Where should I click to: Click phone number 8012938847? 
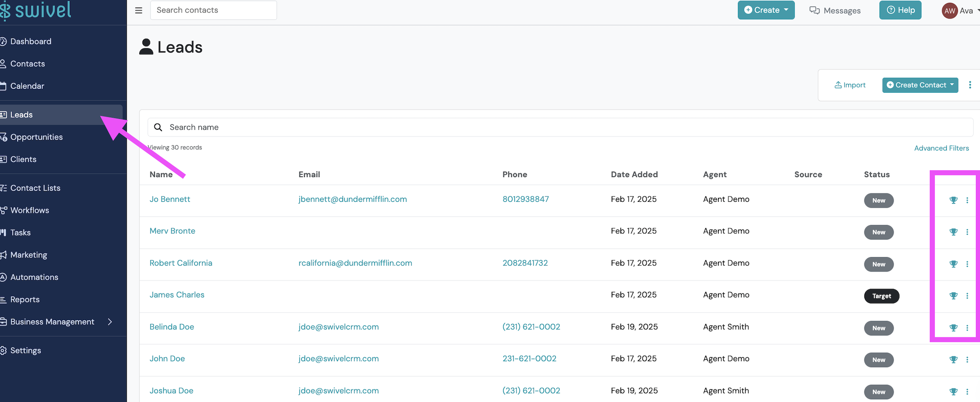click(526, 199)
